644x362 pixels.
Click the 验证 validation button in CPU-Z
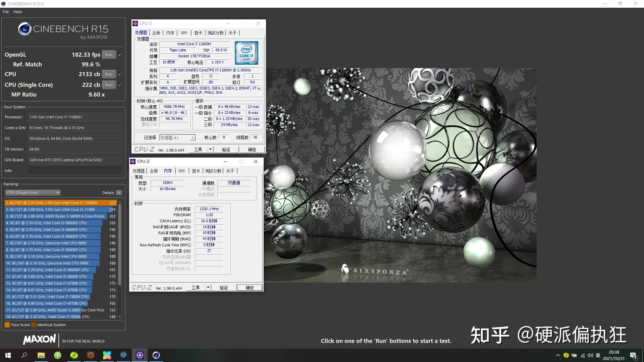227,149
